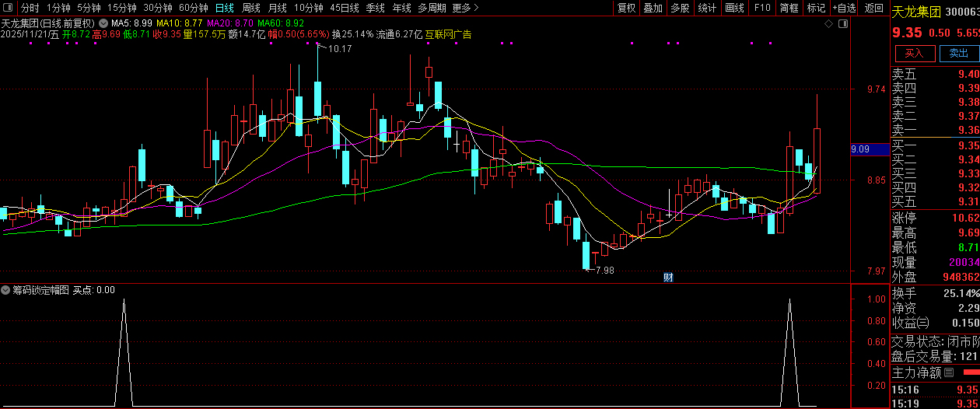
Task: Click the panel toggle icon before 分时
Action: (x=8, y=8)
